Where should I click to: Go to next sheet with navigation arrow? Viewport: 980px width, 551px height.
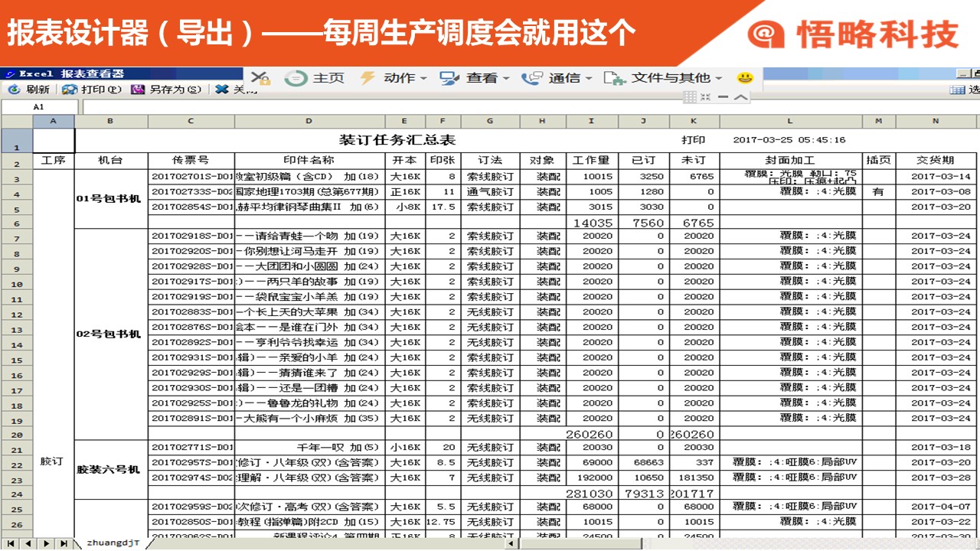(45, 543)
